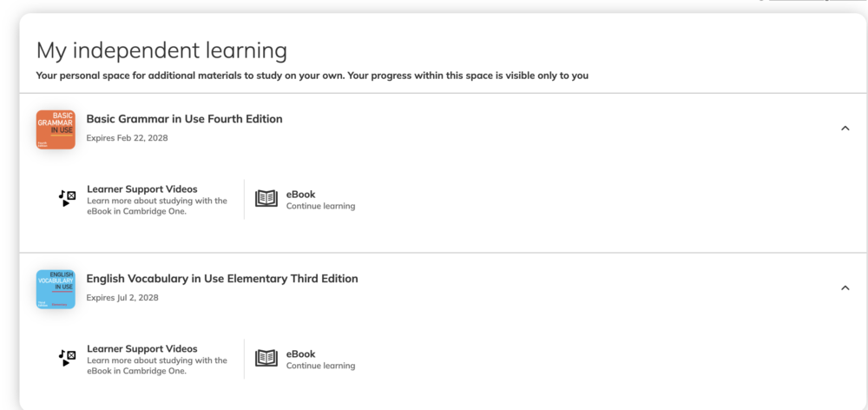The height and width of the screenshot is (410, 868).
Task: Select the eBook label under Basic Grammar
Action: pyautogui.click(x=300, y=195)
